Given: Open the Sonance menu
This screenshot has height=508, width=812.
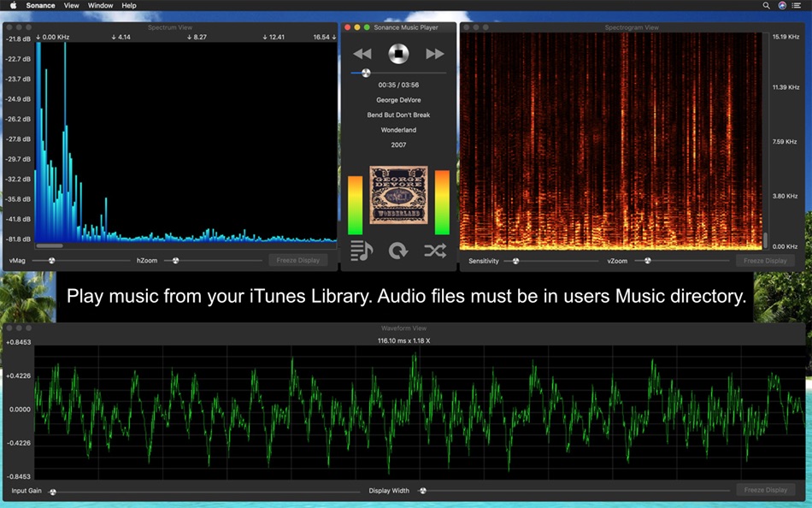Looking at the screenshot, I should click(x=40, y=6).
